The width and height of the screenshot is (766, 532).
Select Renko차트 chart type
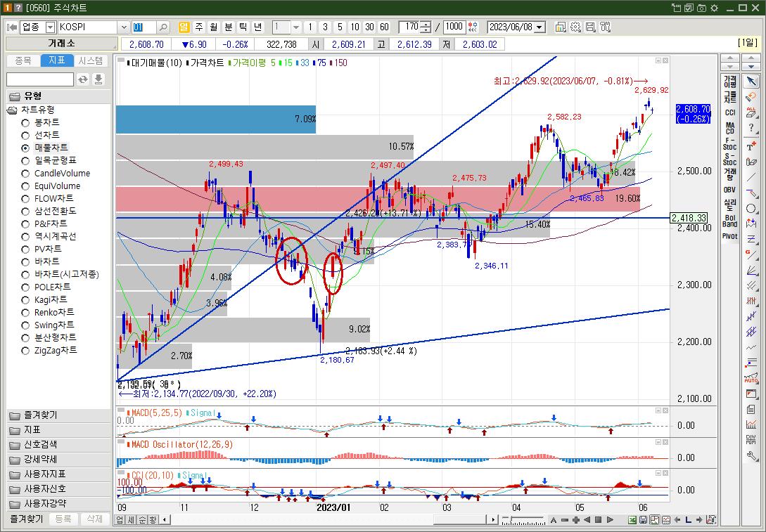[x=48, y=312]
